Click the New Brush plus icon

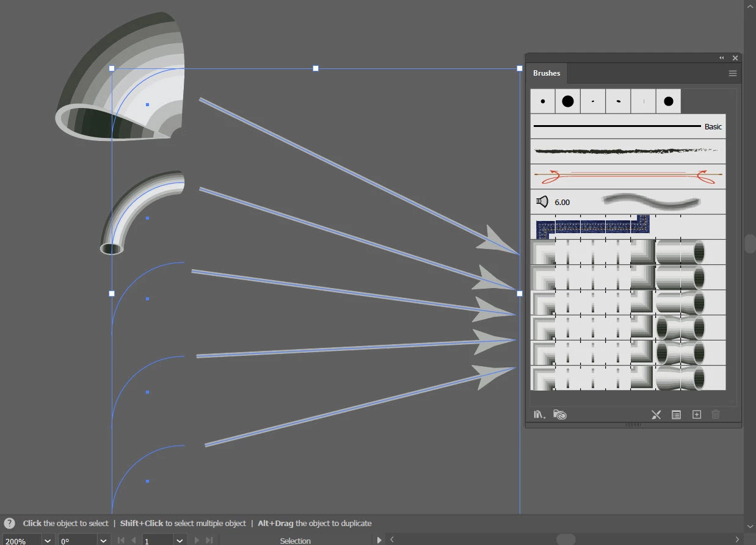click(x=697, y=414)
